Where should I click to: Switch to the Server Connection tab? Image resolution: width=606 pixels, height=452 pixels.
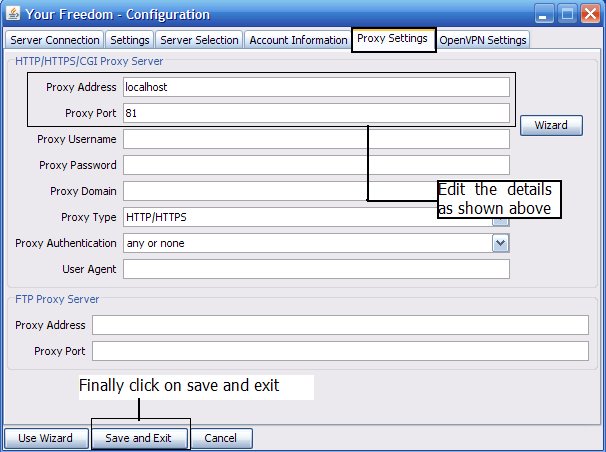(54, 40)
